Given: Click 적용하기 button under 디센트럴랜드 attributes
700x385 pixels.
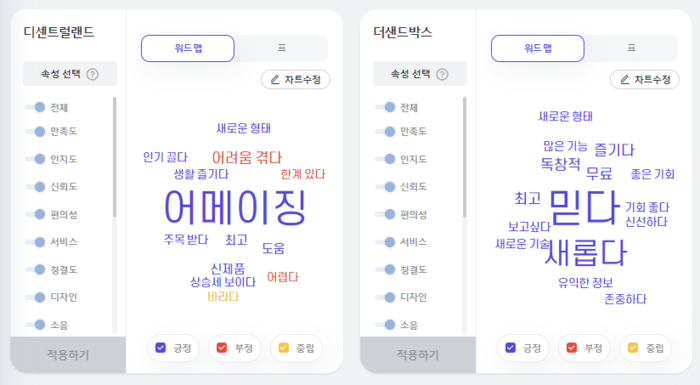Looking at the screenshot, I should coord(68,355).
